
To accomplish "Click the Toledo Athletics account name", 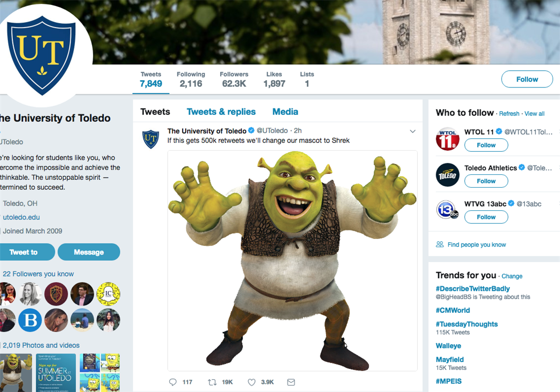I will pyautogui.click(x=490, y=168).
